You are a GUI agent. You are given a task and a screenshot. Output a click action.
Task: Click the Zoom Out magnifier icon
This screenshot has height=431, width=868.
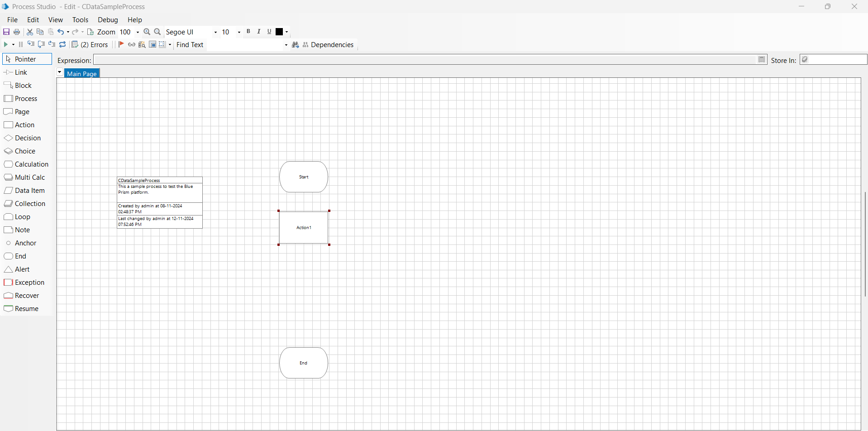coord(157,32)
